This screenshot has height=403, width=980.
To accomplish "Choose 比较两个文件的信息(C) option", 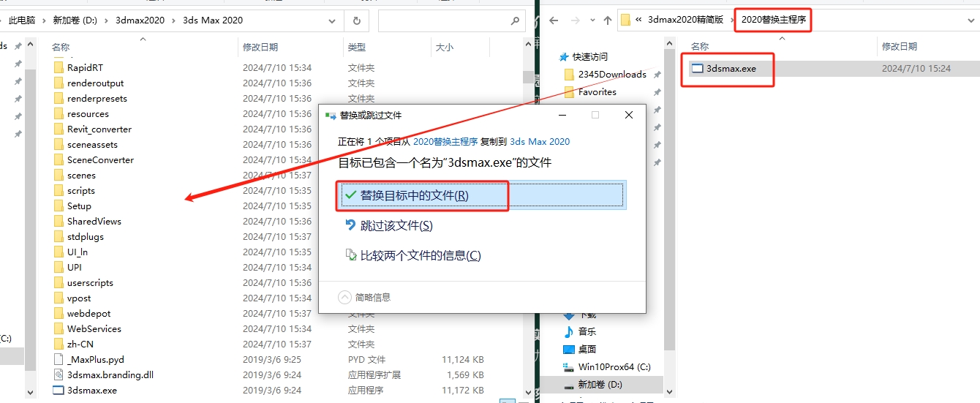I will [412, 255].
